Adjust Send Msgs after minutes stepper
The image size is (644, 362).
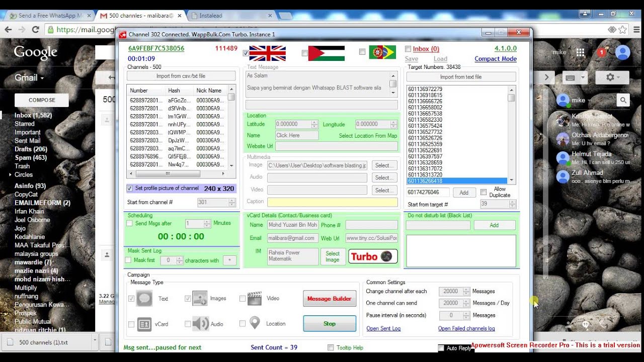point(207,224)
